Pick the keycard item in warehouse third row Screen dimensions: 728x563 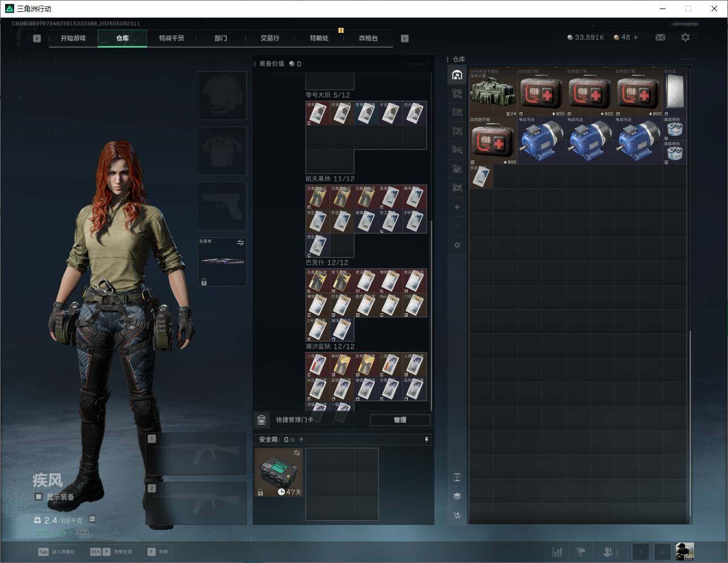coord(481,177)
